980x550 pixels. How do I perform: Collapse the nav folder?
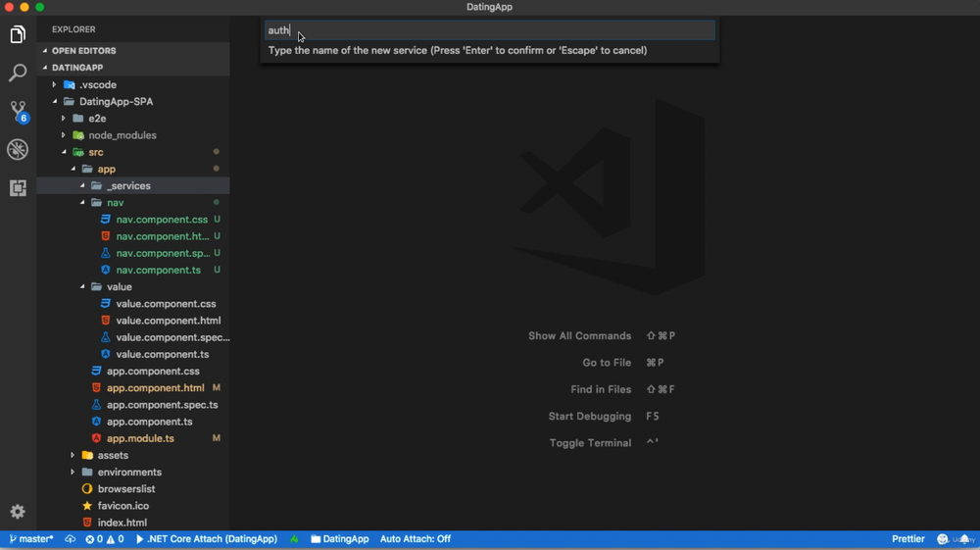tap(133, 203)
